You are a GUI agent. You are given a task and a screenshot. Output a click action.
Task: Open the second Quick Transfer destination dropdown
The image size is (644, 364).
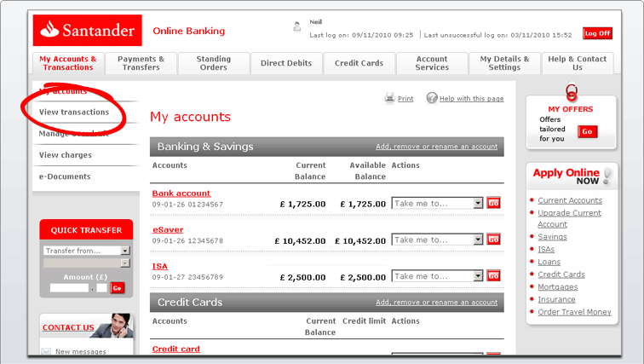point(87,263)
